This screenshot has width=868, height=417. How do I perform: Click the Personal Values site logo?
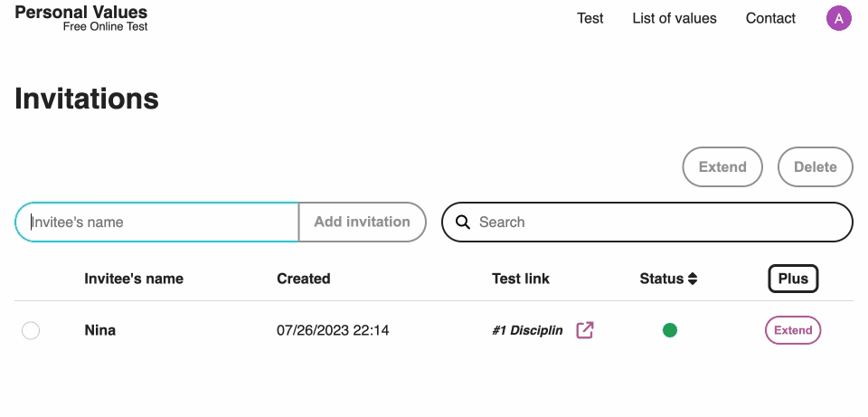(x=81, y=18)
